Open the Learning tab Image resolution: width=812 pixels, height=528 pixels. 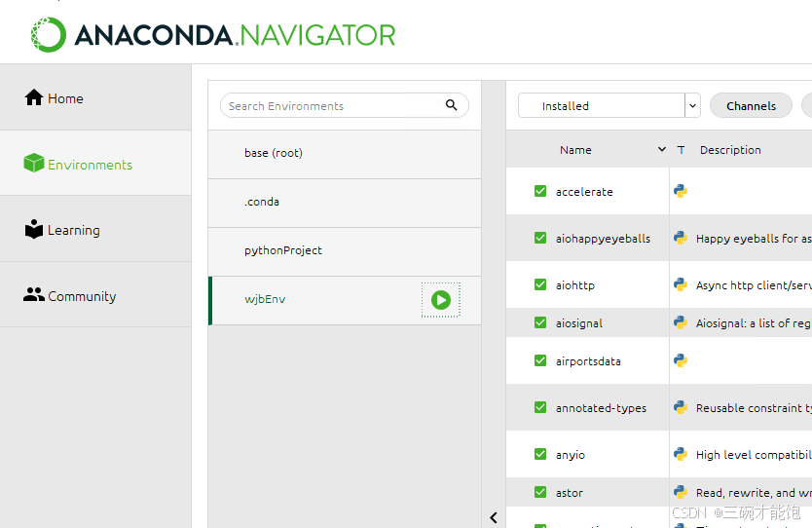(x=95, y=229)
